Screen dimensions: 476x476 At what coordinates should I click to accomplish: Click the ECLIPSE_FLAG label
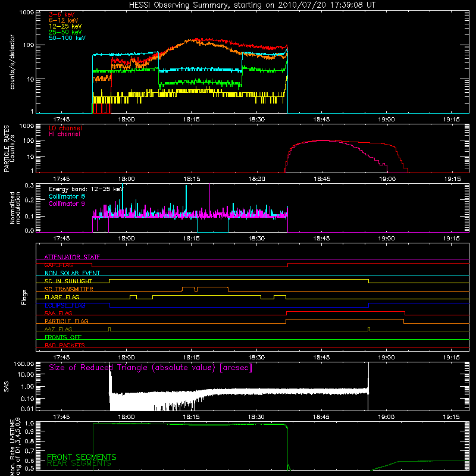pos(65,305)
